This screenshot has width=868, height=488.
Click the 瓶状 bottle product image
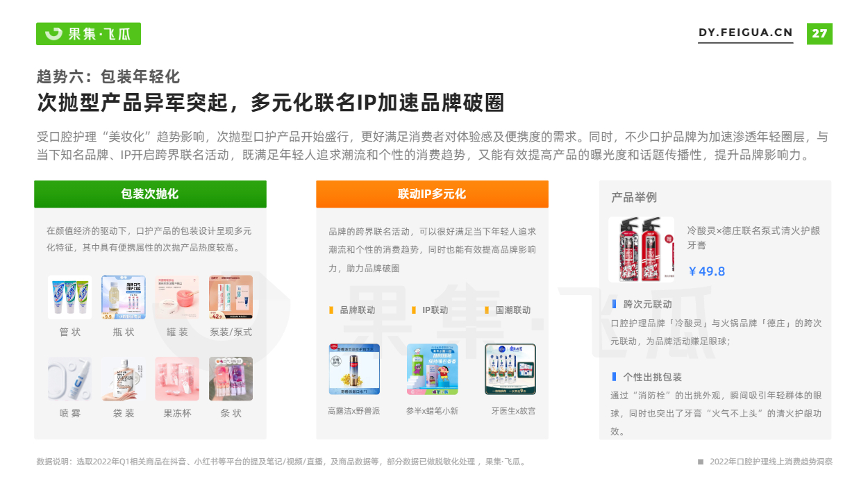pyautogui.click(x=124, y=297)
